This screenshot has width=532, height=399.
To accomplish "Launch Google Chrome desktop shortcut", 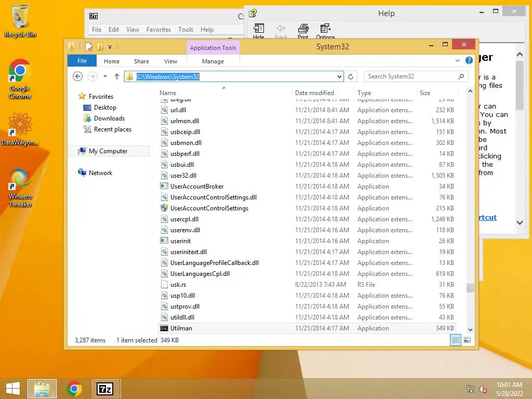I will pos(20,79).
